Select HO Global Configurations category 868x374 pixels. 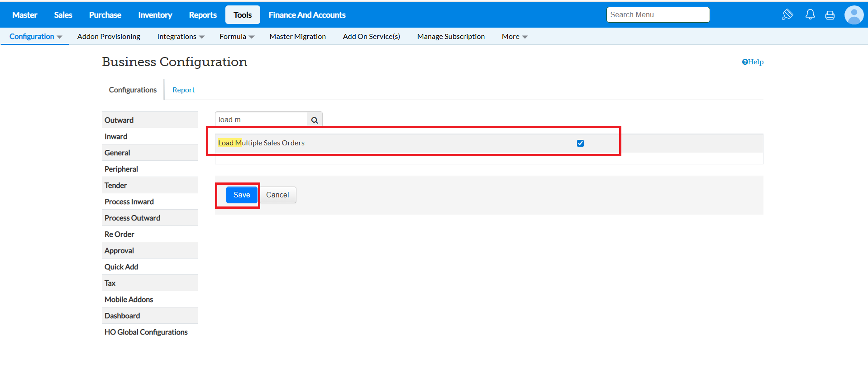tap(146, 332)
